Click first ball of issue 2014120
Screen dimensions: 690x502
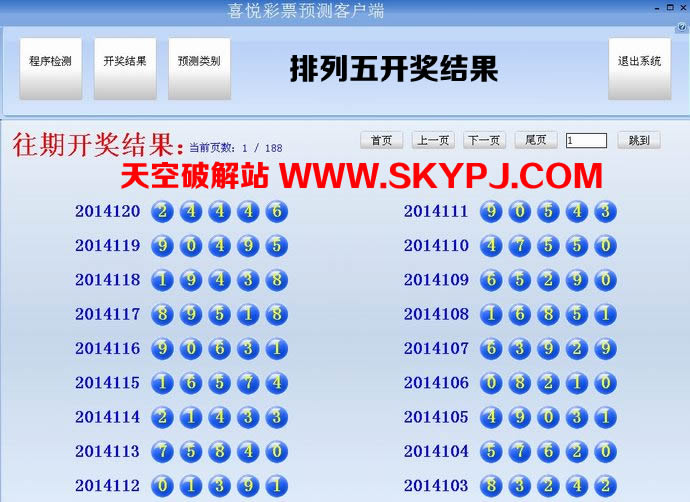coord(162,212)
